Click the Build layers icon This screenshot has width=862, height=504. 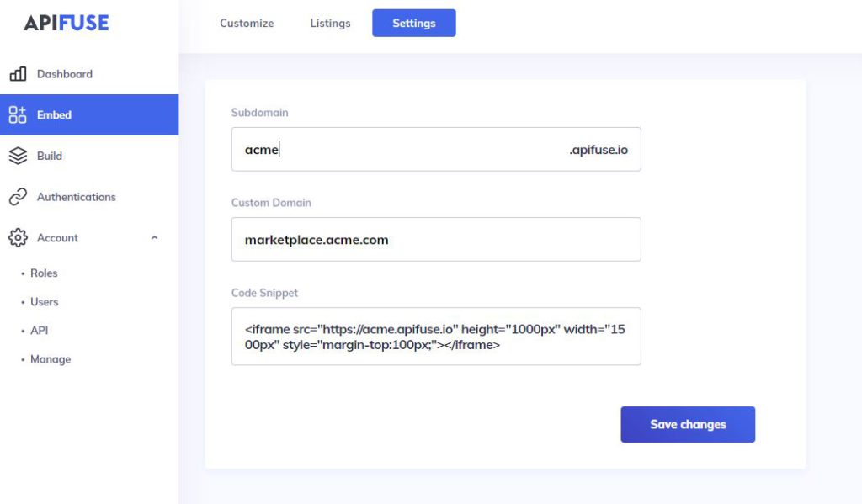click(x=19, y=155)
